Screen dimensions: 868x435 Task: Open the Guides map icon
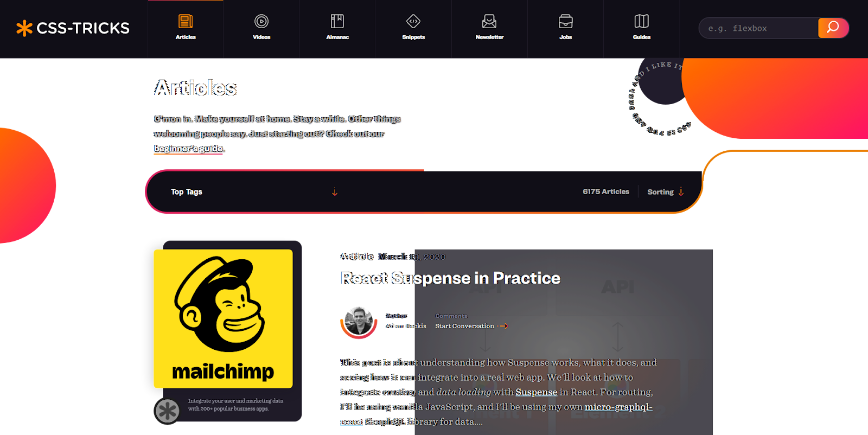click(641, 21)
